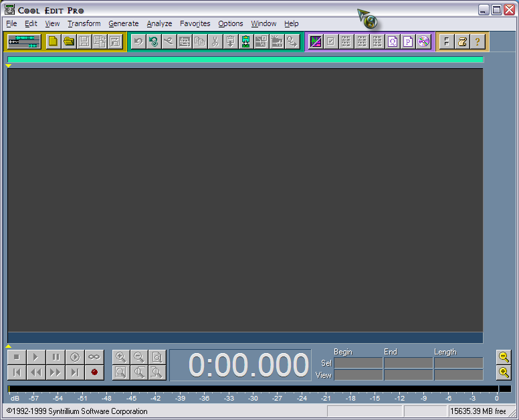Screen dimensions: 519x420
Task: Click the green display range bar
Action: click(x=245, y=60)
